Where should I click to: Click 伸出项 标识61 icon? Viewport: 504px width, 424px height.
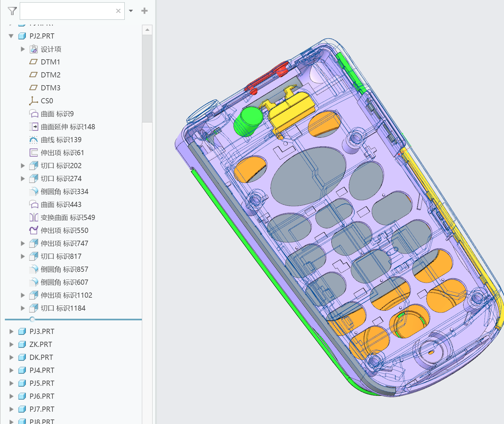(x=34, y=153)
